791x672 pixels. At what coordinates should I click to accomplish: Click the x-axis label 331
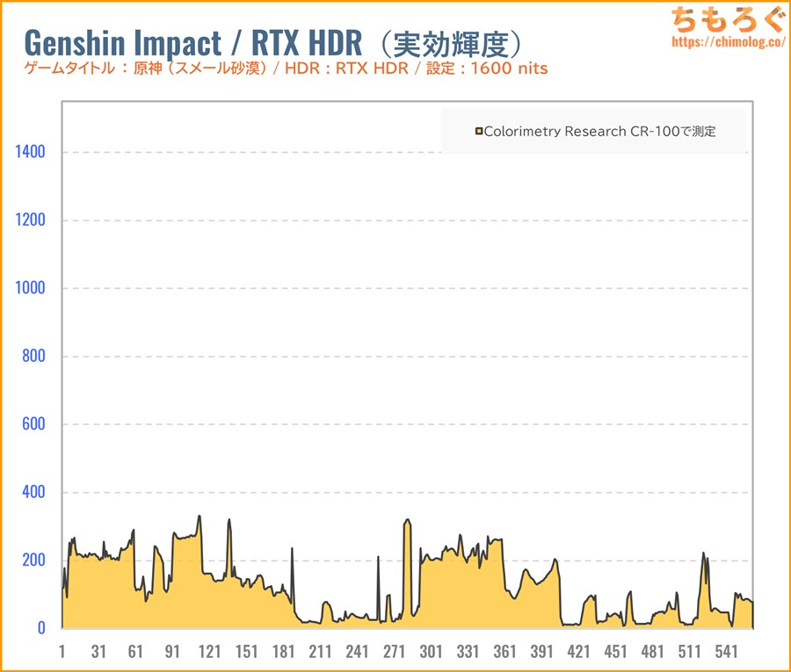coord(468,651)
